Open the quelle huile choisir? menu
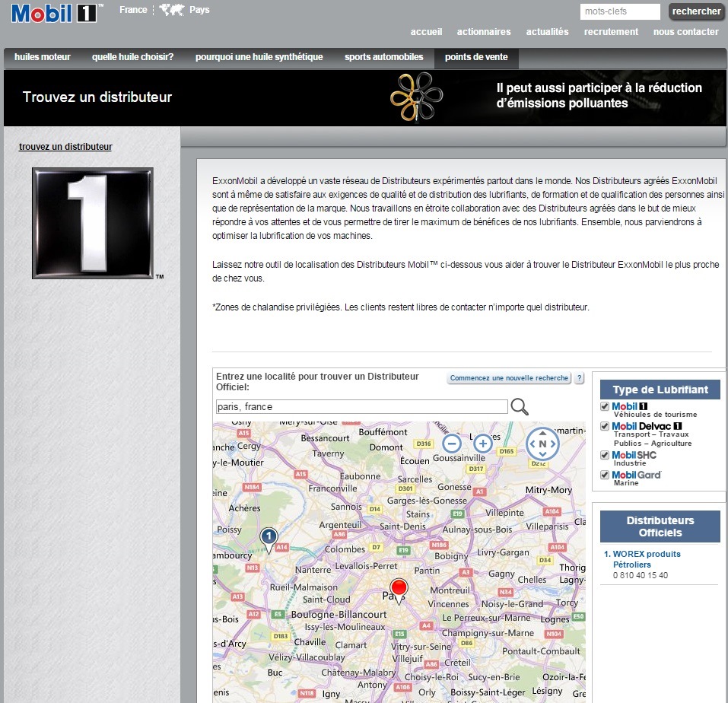This screenshot has height=703, width=728. pos(133,57)
